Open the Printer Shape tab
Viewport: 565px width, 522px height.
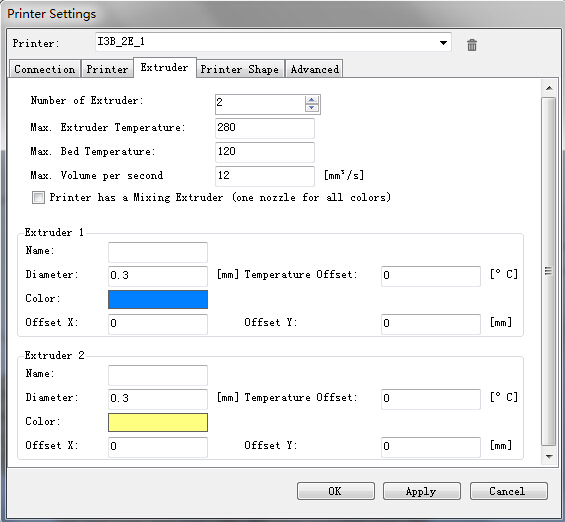click(x=240, y=69)
